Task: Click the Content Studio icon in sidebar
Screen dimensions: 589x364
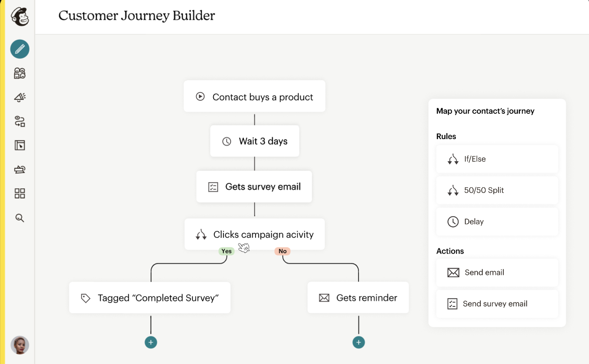Action: click(x=20, y=169)
